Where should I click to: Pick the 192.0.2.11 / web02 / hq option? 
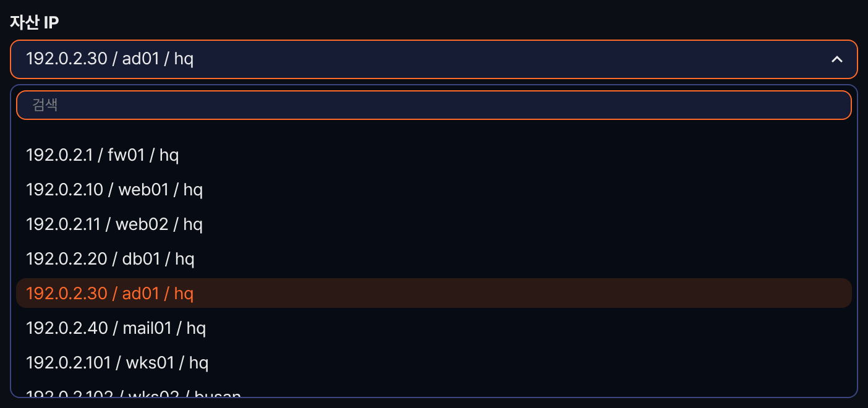click(434, 224)
